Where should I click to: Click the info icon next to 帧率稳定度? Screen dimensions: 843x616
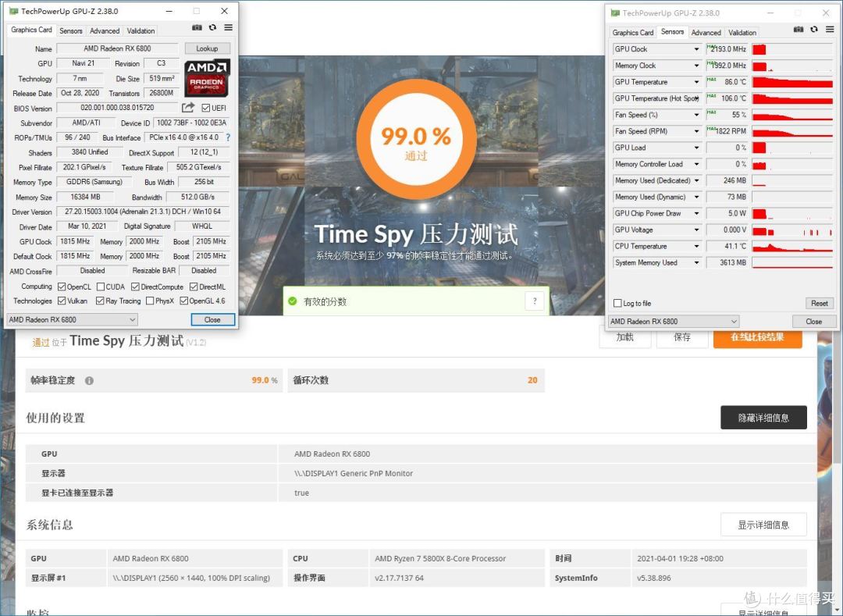pyautogui.click(x=89, y=380)
